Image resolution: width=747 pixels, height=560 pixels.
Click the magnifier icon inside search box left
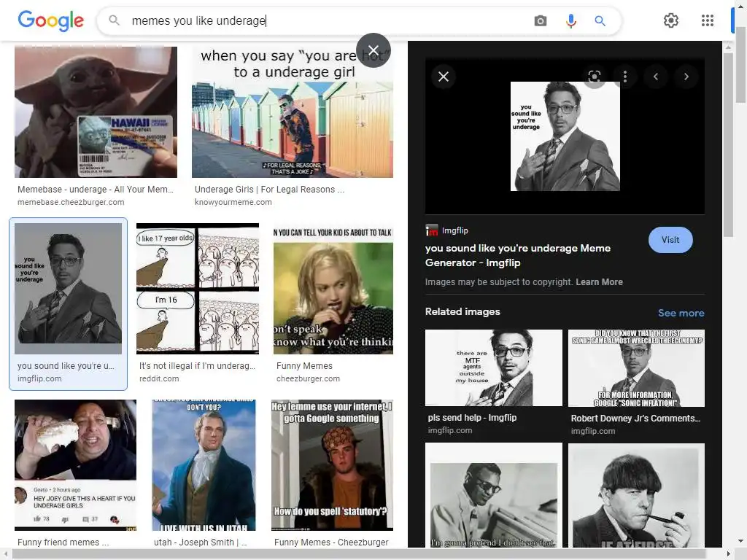[x=114, y=20]
